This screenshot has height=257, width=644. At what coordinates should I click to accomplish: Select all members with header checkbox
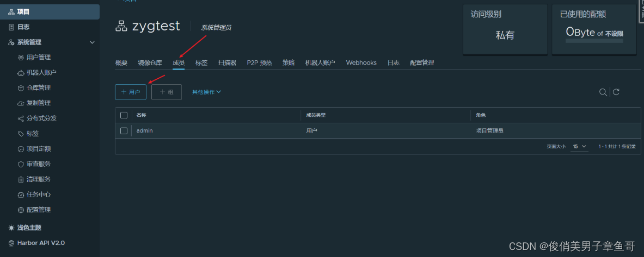pos(124,115)
